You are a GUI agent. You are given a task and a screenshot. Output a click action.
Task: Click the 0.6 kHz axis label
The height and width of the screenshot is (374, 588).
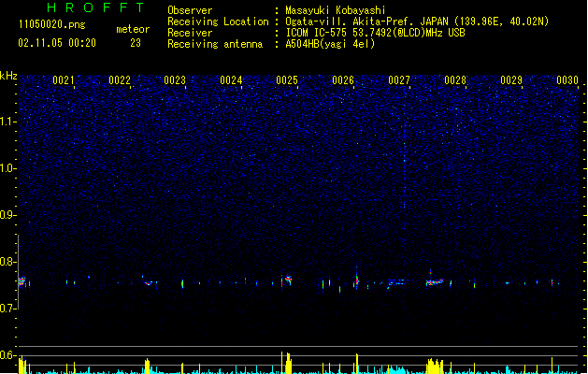pos(8,355)
